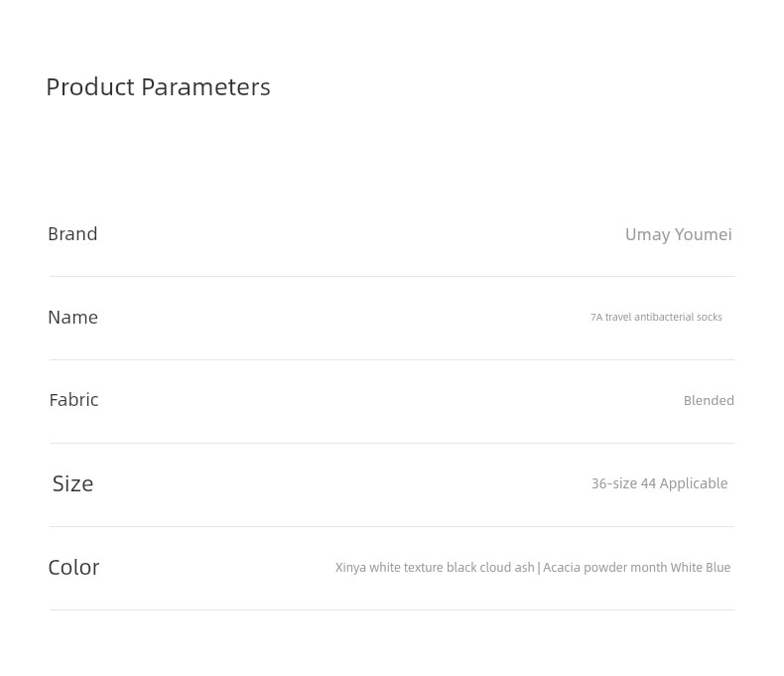Screen dimensions: 784x676
Task: Click the 7A travel antibacterial socks text
Action: (x=656, y=317)
